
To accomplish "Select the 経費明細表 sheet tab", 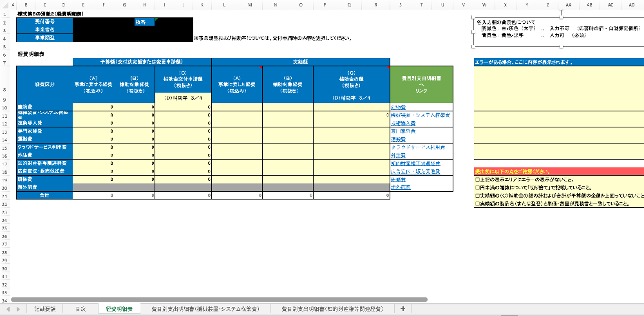I will 118,309.
